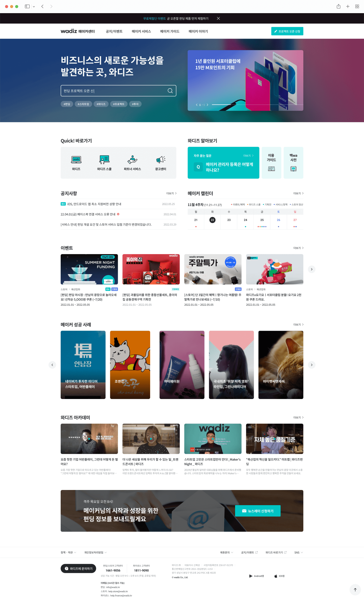This screenshot has height=603, width=364.
Task: Open 연남장 success story card
Action: pyautogui.click(x=83, y=365)
